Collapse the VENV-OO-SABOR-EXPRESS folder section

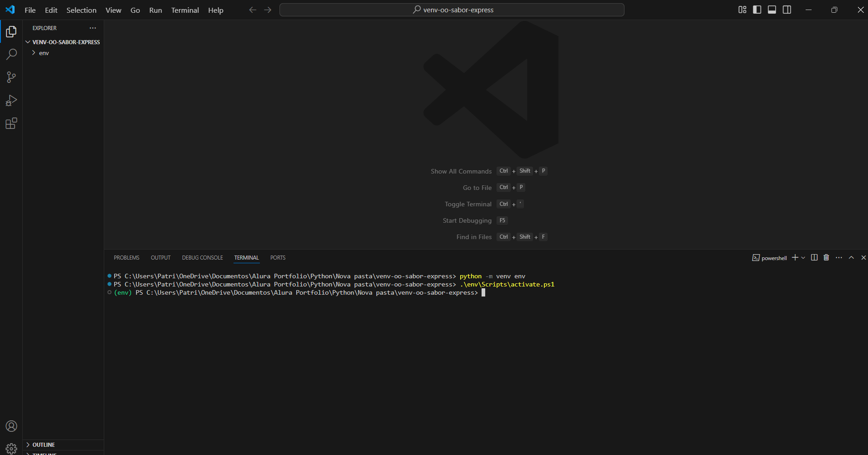(63, 42)
